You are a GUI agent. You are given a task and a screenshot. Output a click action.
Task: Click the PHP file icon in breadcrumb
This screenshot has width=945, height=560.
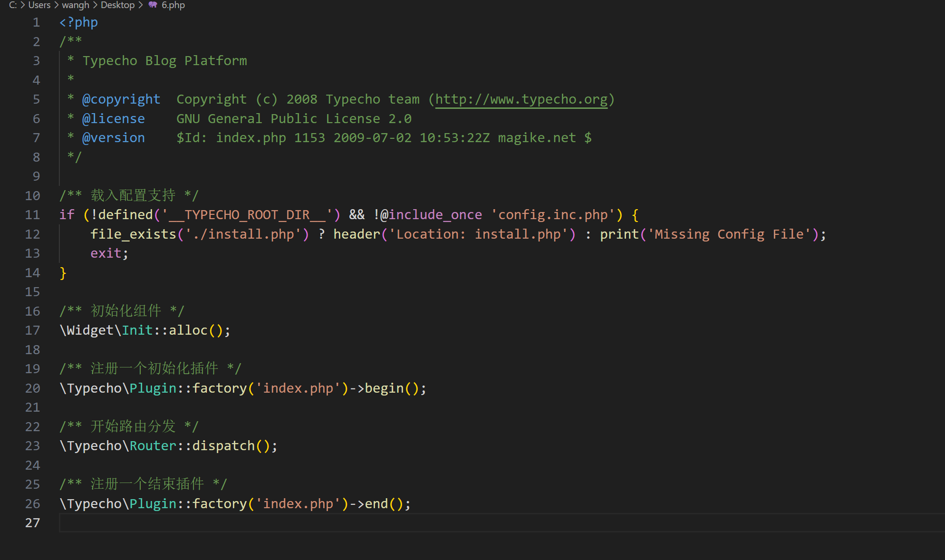coord(153,5)
